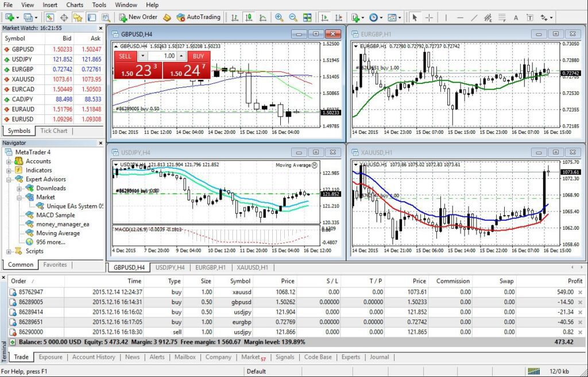Viewport: 588px width, 377px height.
Task: Expand the Accounts tree node
Action: [x=9, y=161]
